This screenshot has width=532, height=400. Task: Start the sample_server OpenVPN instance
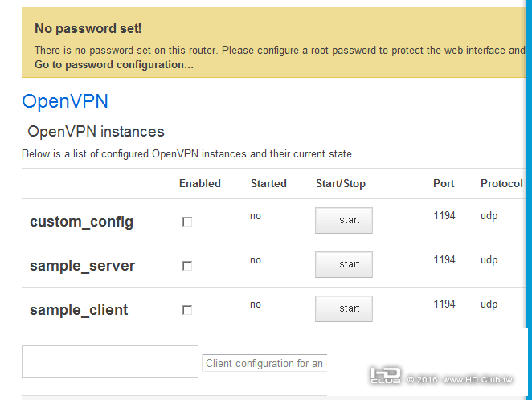[x=343, y=264]
